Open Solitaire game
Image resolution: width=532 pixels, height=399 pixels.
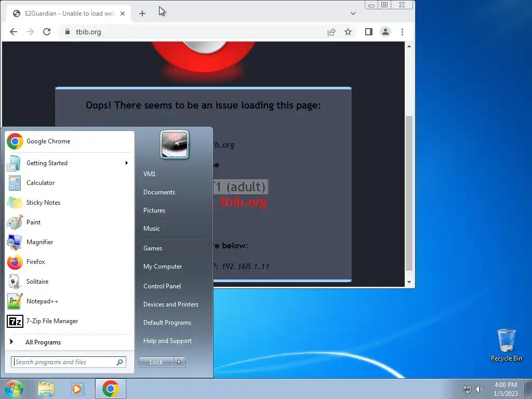70,281
